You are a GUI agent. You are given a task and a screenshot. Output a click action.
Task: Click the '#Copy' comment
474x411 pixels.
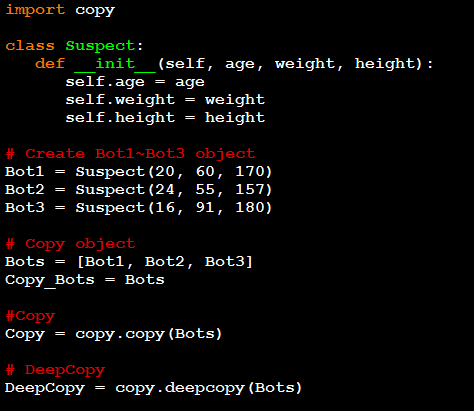pyautogui.click(x=30, y=316)
